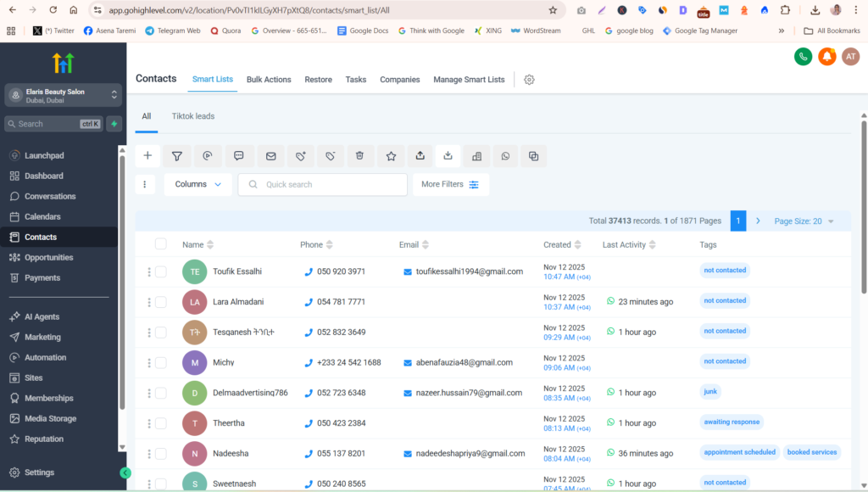Click the send email envelope icon
This screenshot has height=492, width=868.
(270, 156)
